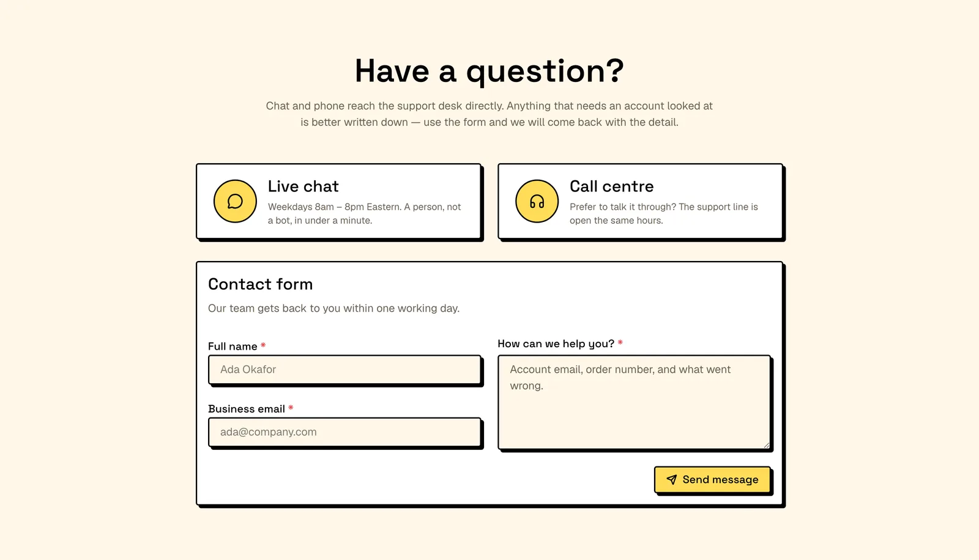The image size is (979, 560).
Task: Click the paper plane icon on Send message
Action: [671, 480]
